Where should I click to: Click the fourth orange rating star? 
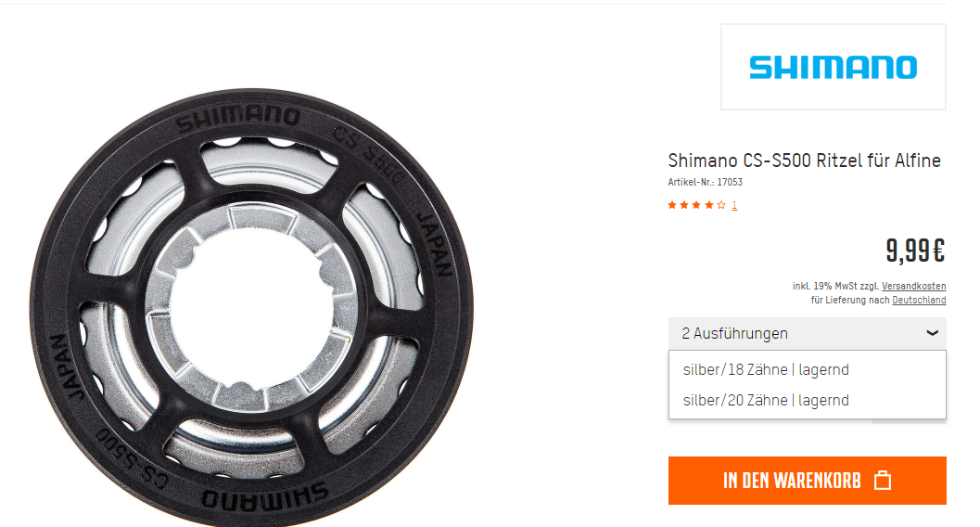point(709,205)
